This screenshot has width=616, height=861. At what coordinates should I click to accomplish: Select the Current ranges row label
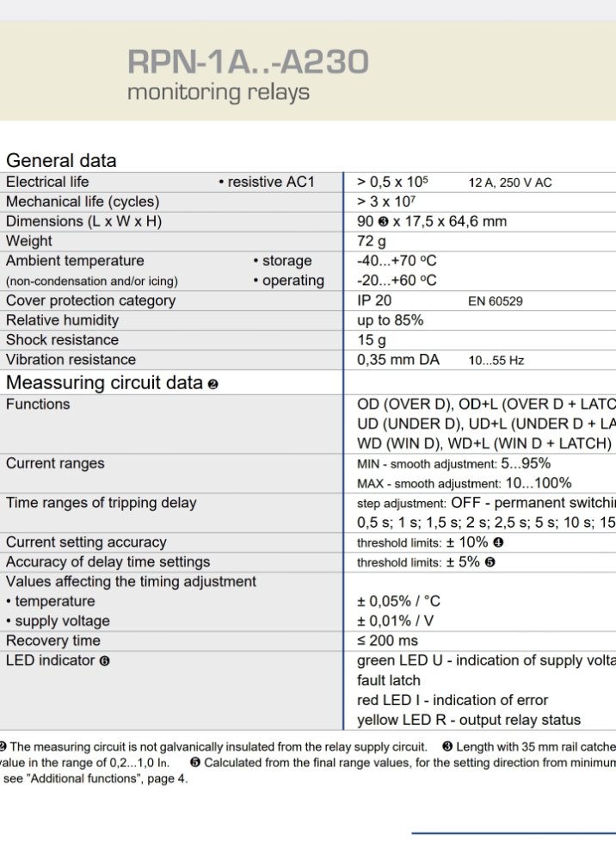(55, 463)
